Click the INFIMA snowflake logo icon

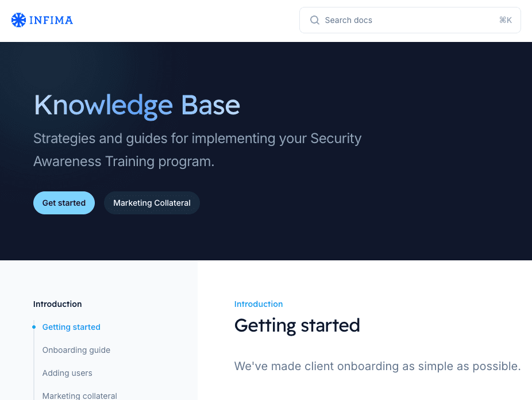click(x=18, y=19)
